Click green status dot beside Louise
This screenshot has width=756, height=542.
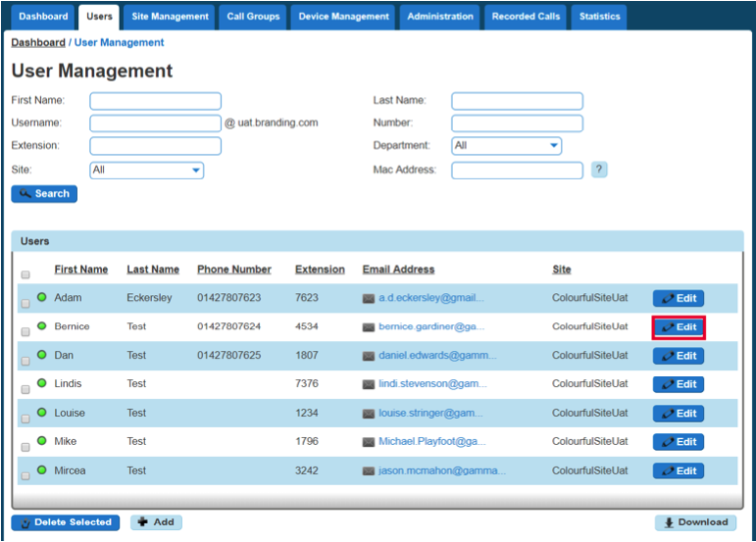coord(42,412)
